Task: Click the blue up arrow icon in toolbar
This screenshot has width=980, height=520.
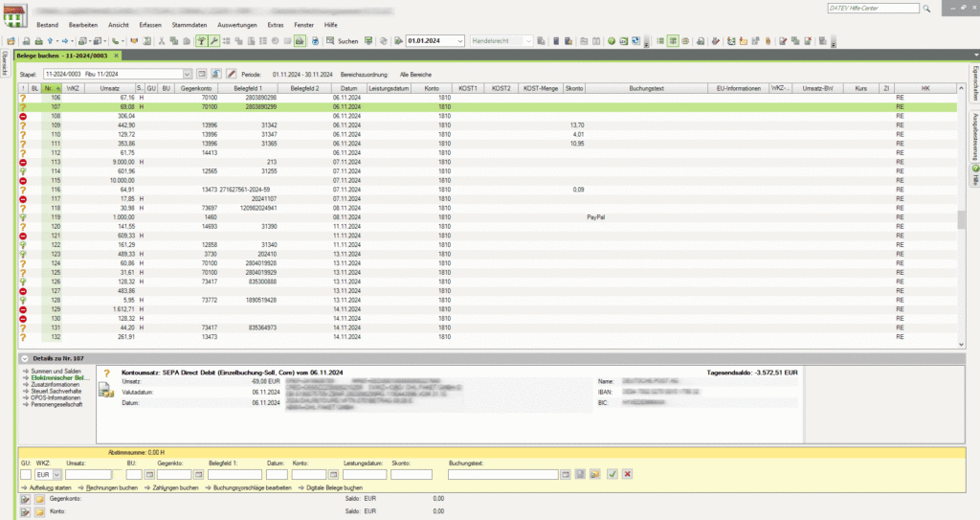Action: (50, 40)
